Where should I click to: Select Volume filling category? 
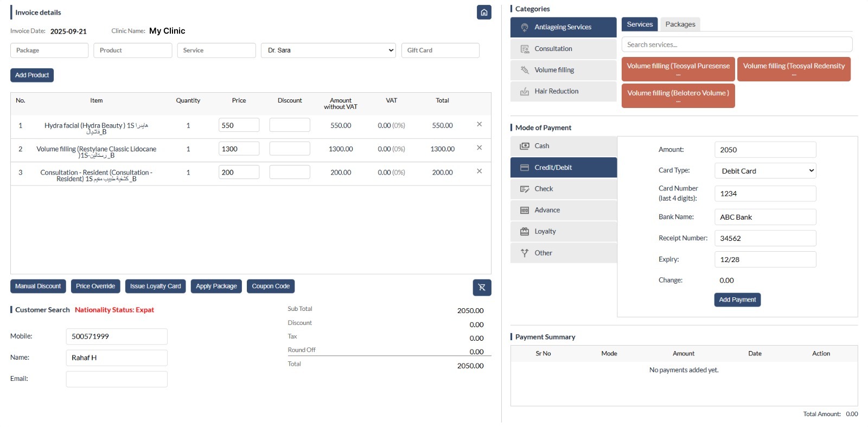[564, 70]
